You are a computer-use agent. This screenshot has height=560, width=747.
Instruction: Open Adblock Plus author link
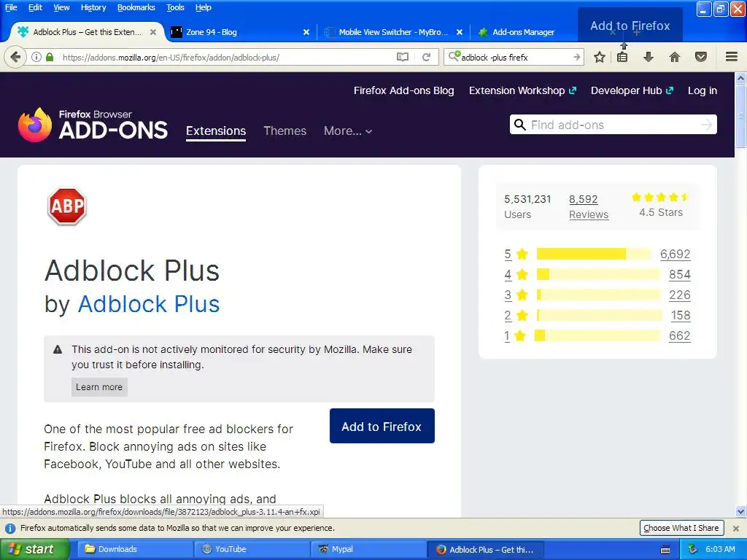149,304
